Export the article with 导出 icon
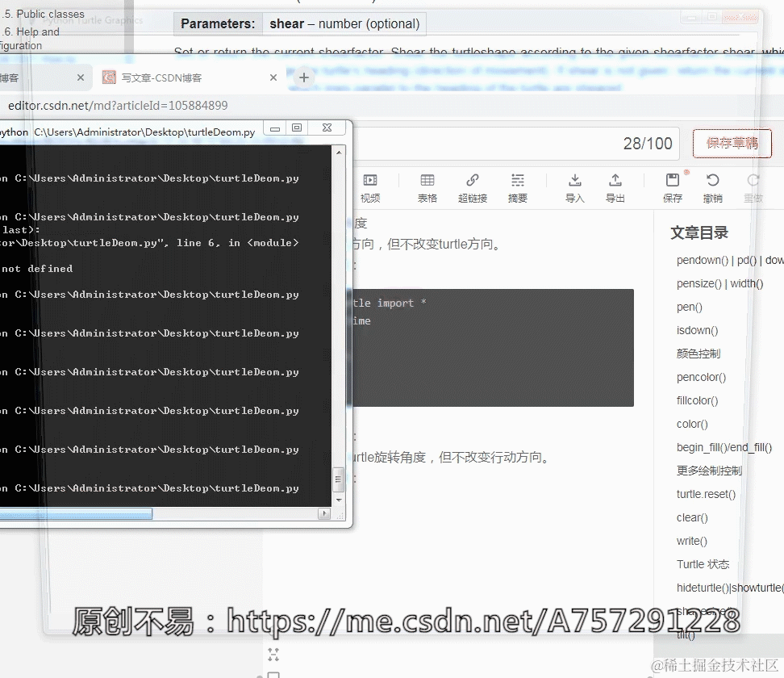The width and height of the screenshot is (784, 678). [x=615, y=187]
